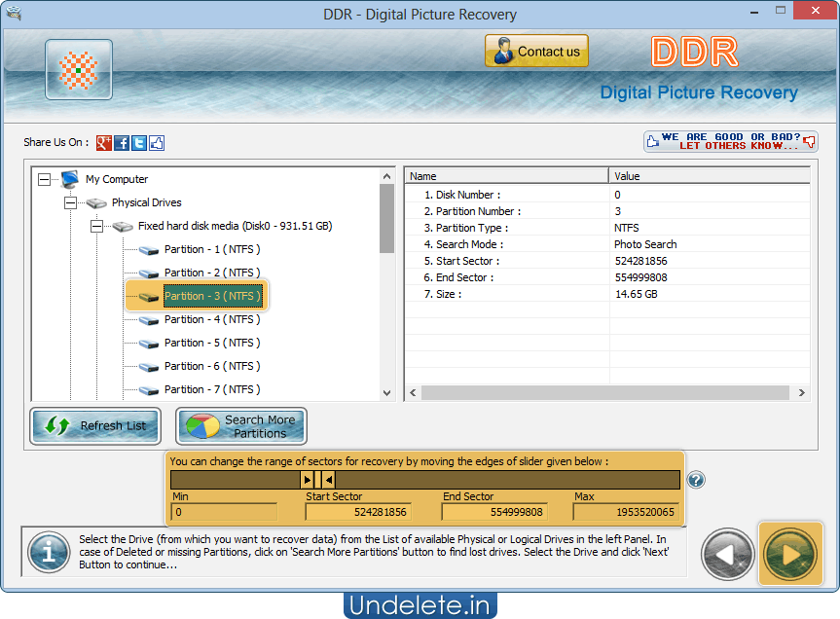
Task: Click the '2. Partition Number :' row
Action: coord(607,211)
